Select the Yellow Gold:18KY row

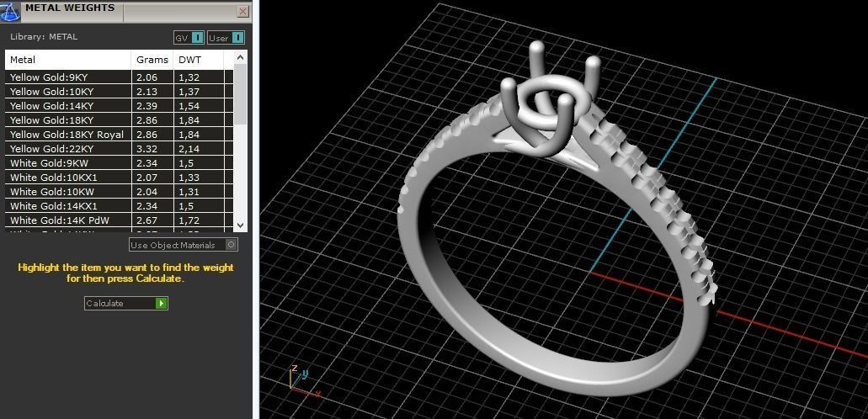(x=120, y=120)
